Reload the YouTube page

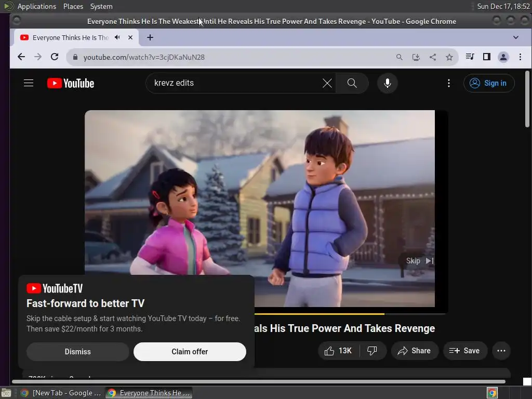[54, 57]
